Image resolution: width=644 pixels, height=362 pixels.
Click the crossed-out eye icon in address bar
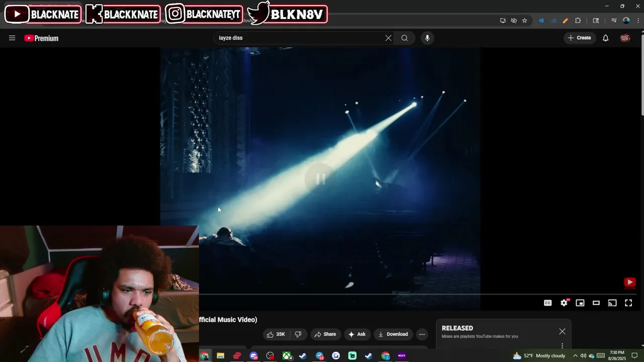click(514, 21)
